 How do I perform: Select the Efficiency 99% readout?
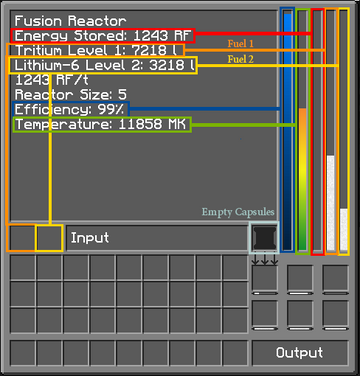pos(71,109)
